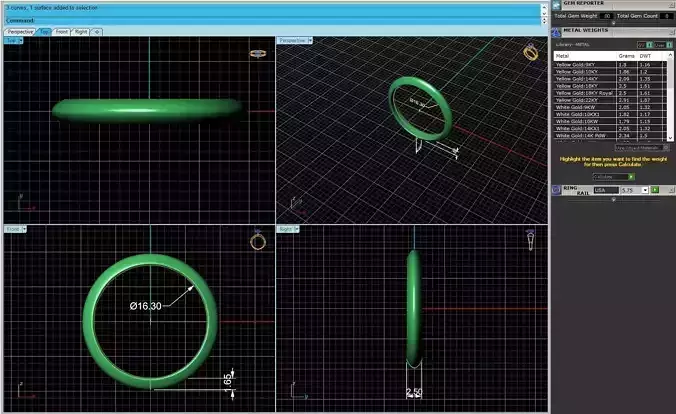
Task: Open the Top viewport title dropdown
Action: click(x=20, y=41)
